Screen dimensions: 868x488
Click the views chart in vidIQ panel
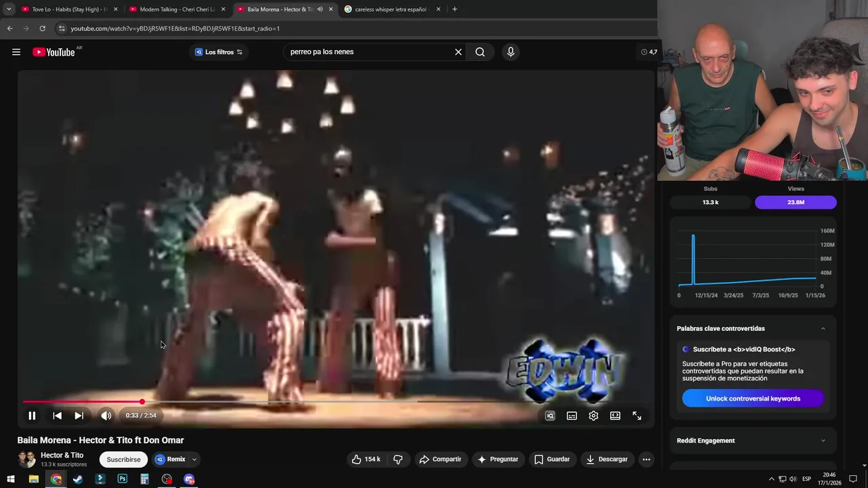coord(753,262)
